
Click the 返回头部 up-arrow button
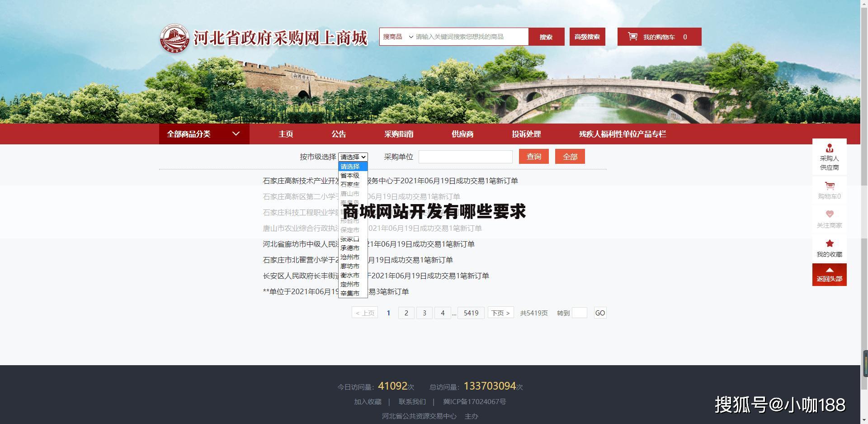(829, 275)
